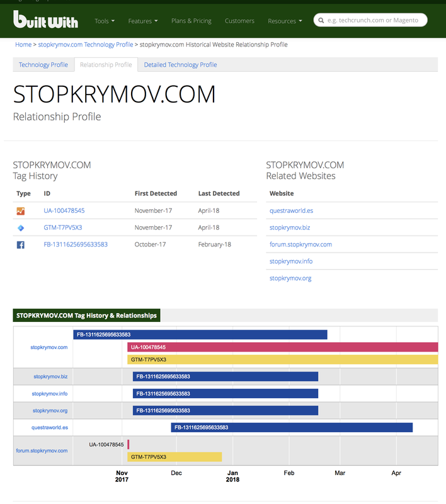This screenshot has height=504, width=446.
Task: Open the Customers page
Action: tap(239, 21)
